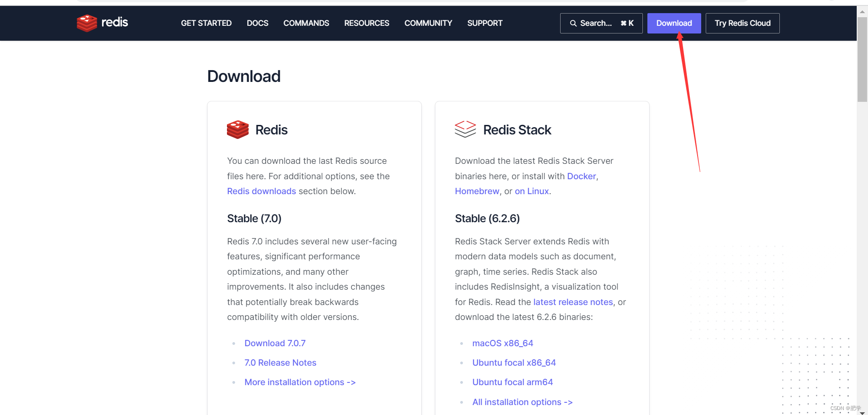Download the macOS x86_64 binary
This screenshot has height=415, width=868.
pyautogui.click(x=503, y=343)
